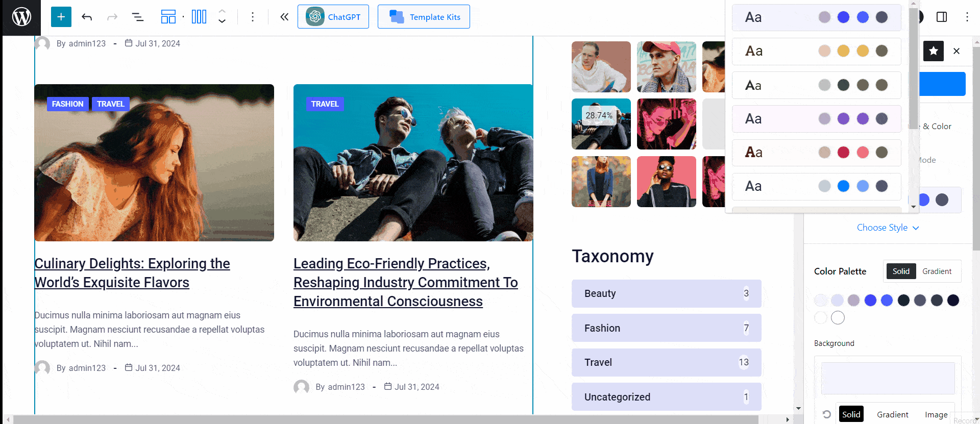Click the double-chevron collapse toolbar icon
Screen dimensions: 980x424
(x=284, y=17)
